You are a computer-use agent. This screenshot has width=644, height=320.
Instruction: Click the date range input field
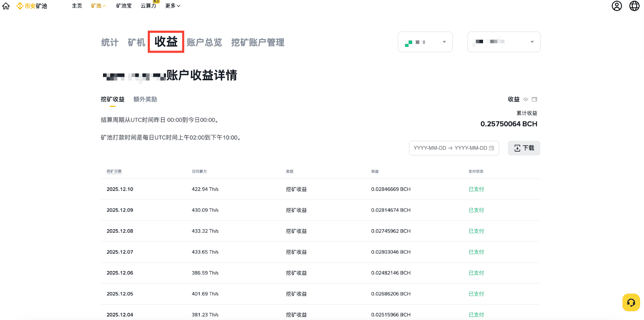pyautogui.click(x=454, y=148)
